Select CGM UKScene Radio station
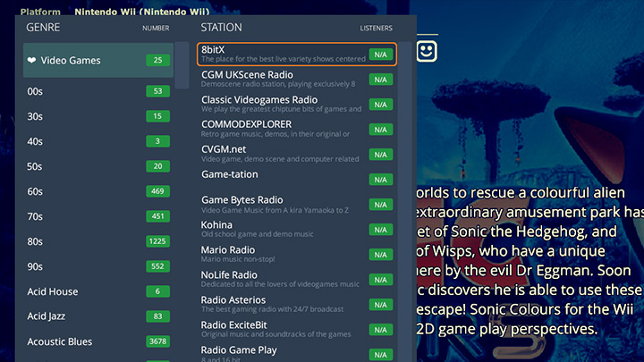This screenshot has height=362, width=644. point(297,80)
